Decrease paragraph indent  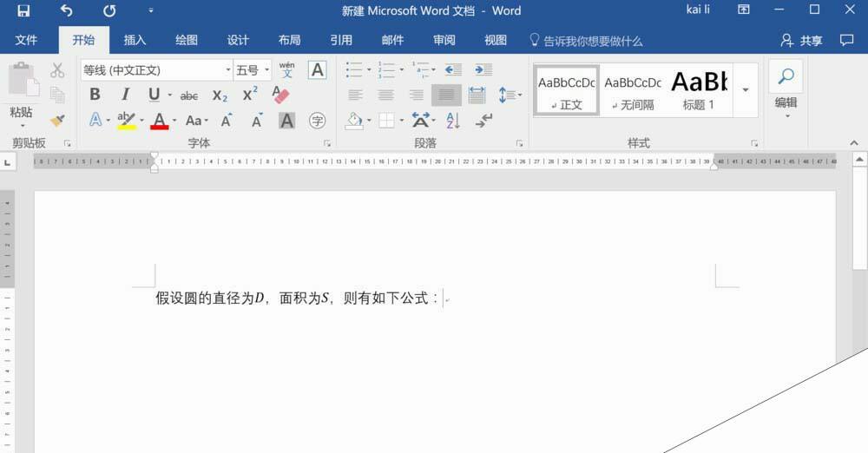[453, 69]
